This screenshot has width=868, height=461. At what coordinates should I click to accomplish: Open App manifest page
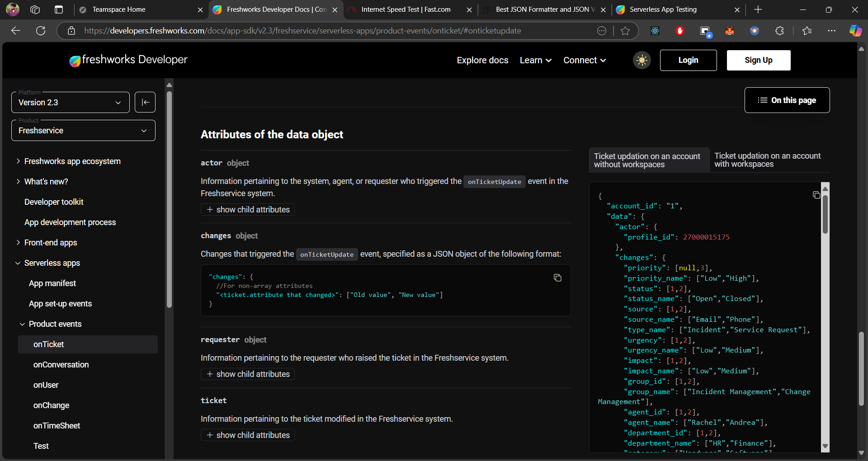tap(52, 283)
